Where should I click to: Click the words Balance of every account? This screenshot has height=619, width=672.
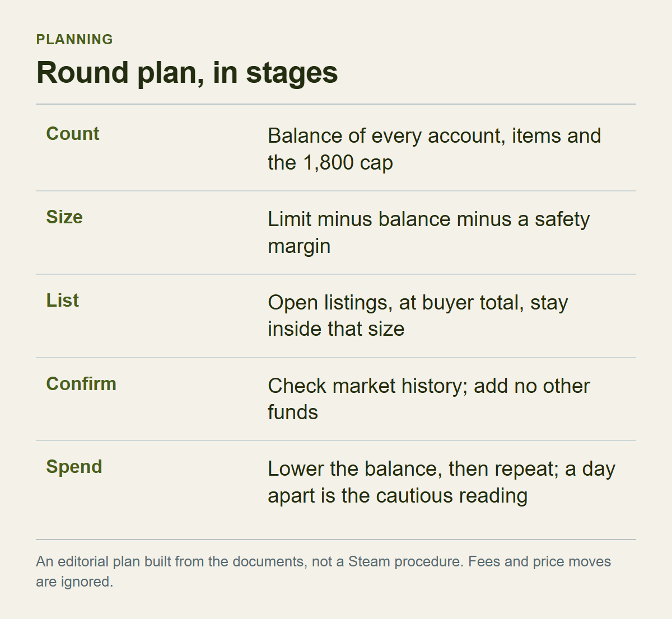[x=386, y=136]
